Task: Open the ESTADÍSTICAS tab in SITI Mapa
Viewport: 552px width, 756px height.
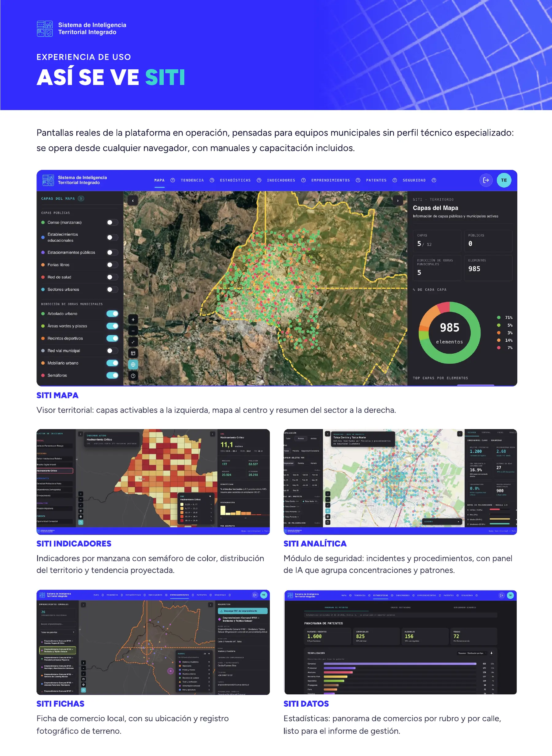Action: click(x=235, y=180)
